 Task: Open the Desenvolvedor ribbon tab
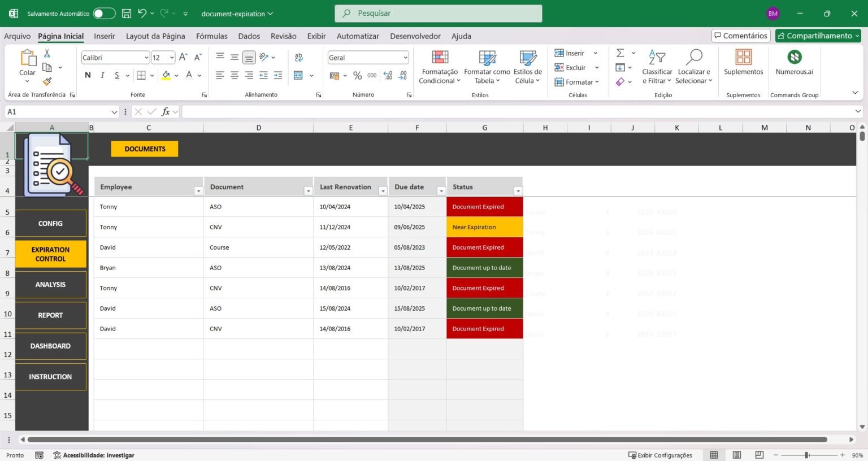click(x=415, y=36)
